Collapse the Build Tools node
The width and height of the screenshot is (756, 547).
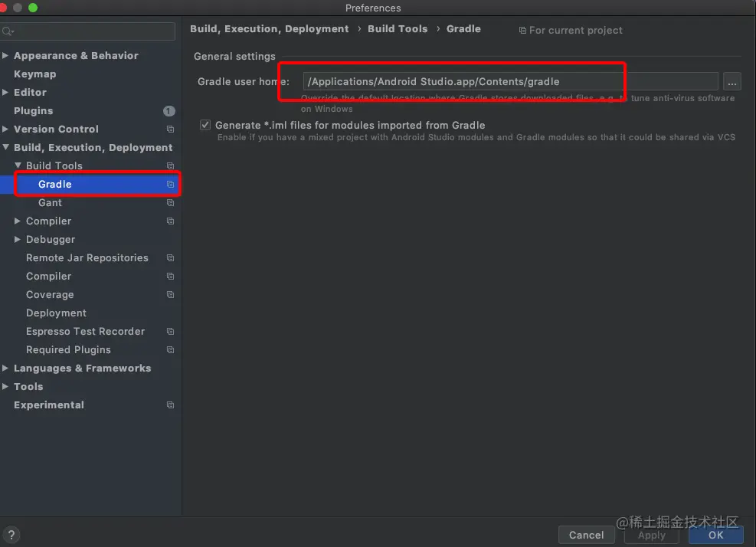coord(18,165)
